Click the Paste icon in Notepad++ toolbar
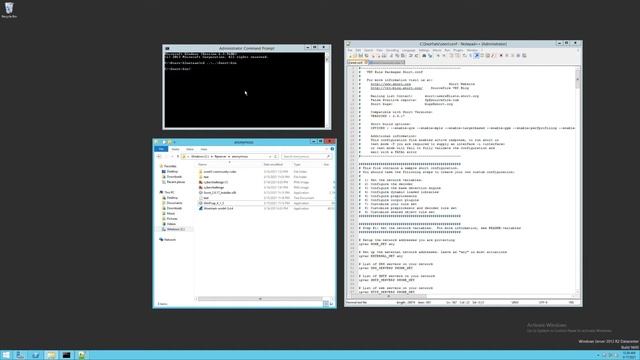Viewport: 640px width, 360px height. (x=403, y=56)
